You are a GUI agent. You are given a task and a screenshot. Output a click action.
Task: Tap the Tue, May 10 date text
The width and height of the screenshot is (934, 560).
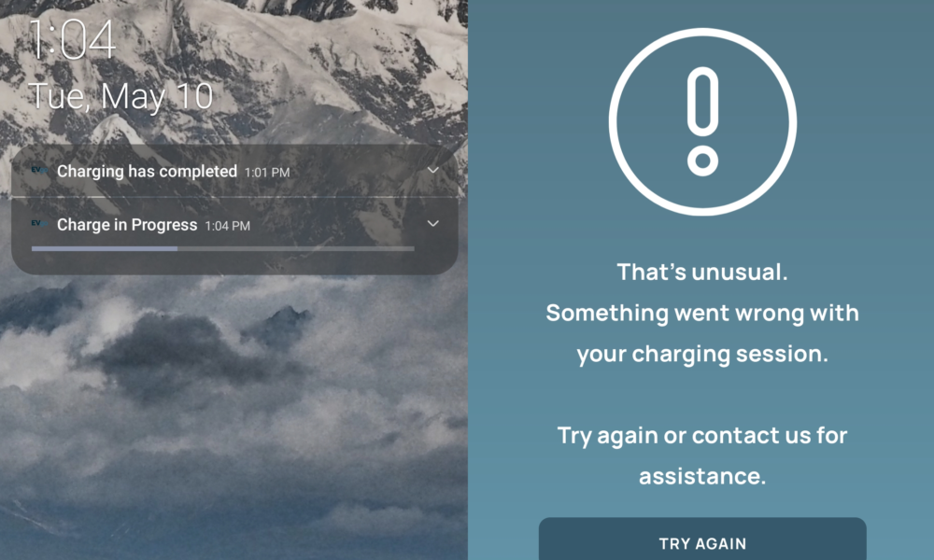click(120, 96)
